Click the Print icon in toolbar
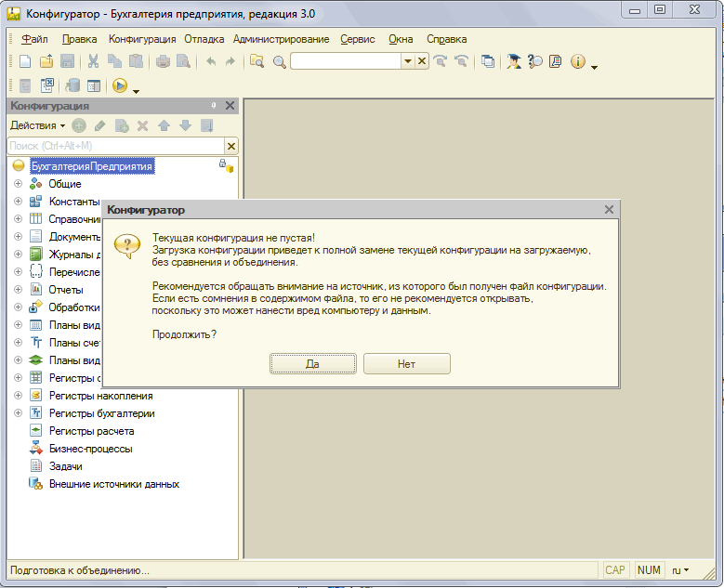The height and width of the screenshot is (588, 724). 163,61
